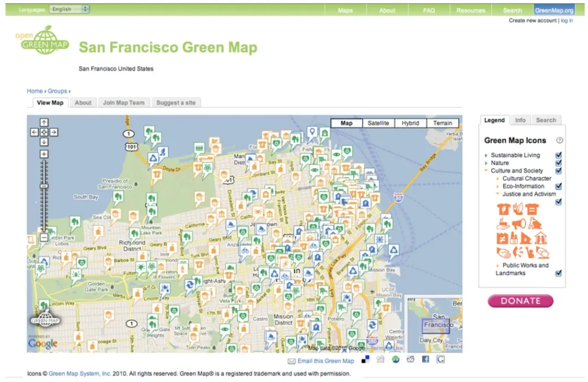The width and height of the screenshot is (588, 382).
Task: Uncheck Sustainable Living checkbox
Action: (x=559, y=155)
